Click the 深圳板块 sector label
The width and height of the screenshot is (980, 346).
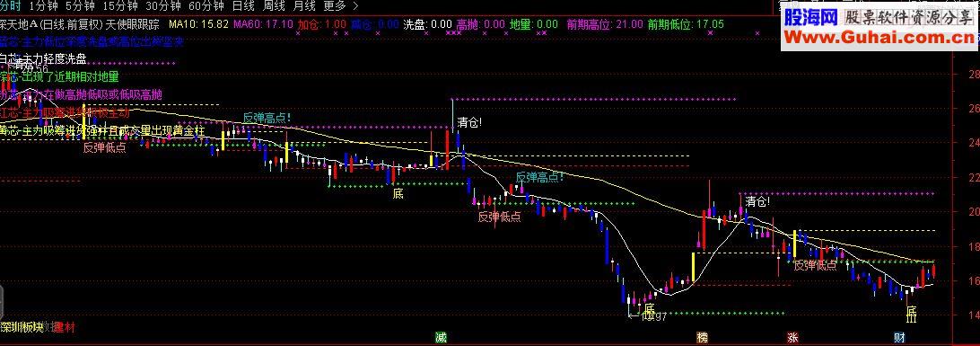(x=22, y=327)
